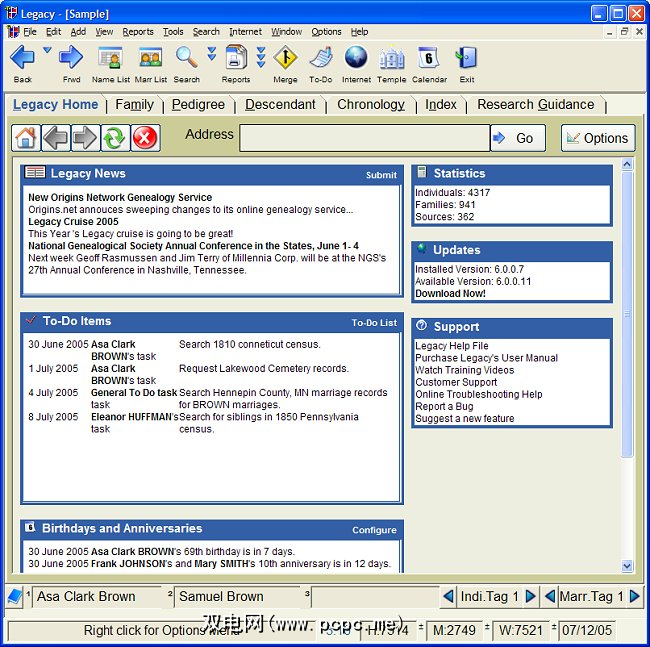Viewport: 650px width, 647px height.
Task: Switch to the Pedigree tab
Action: click(x=198, y=104)
